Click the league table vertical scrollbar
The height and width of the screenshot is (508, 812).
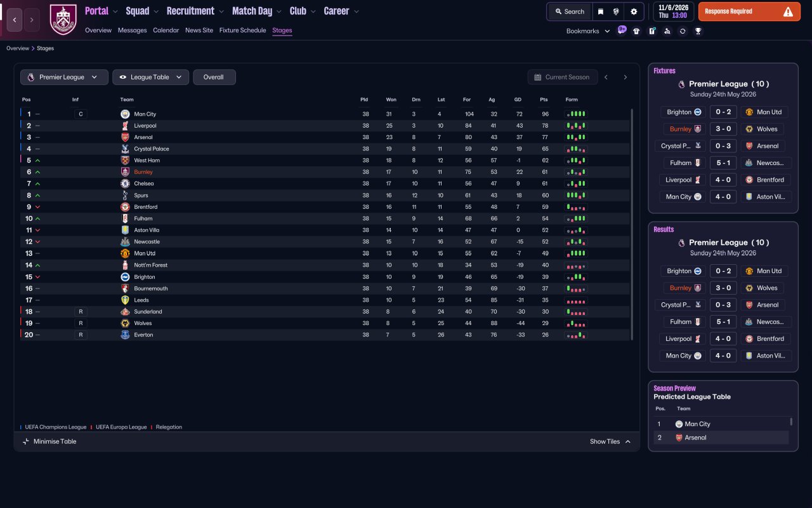[632, 224]
